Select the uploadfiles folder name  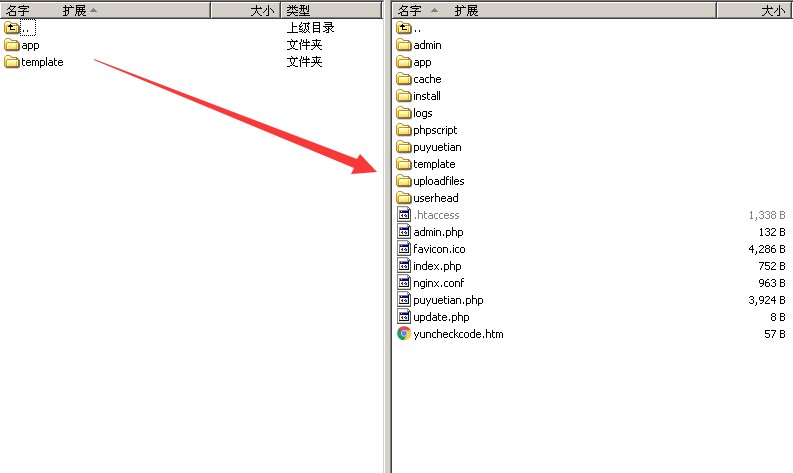(438, 181)
